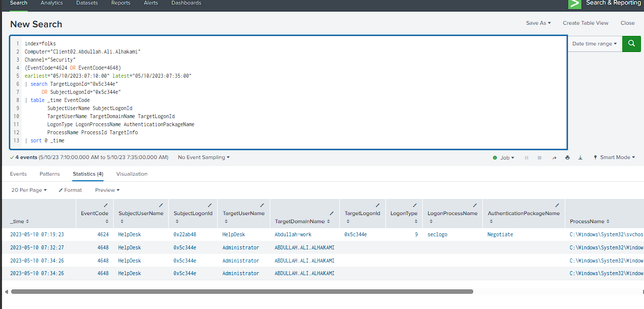Stop the search job

pos(539,158)
